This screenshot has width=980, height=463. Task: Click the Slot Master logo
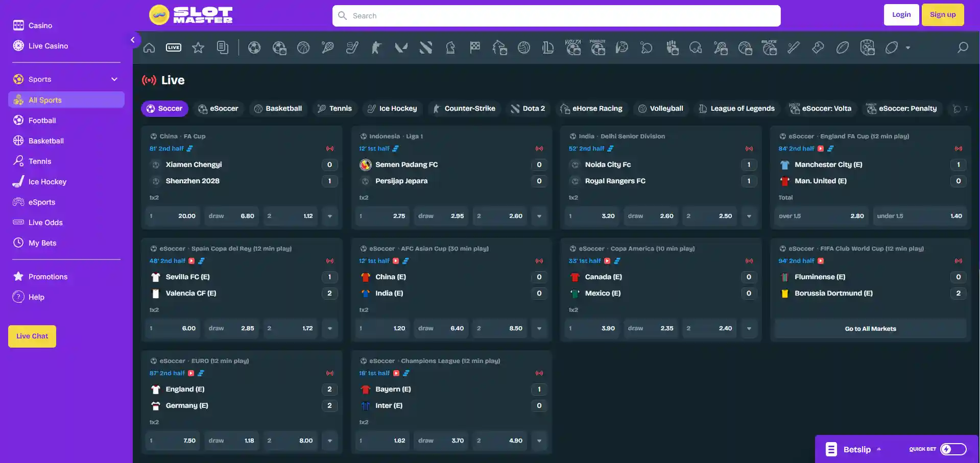tap(190, 15)
